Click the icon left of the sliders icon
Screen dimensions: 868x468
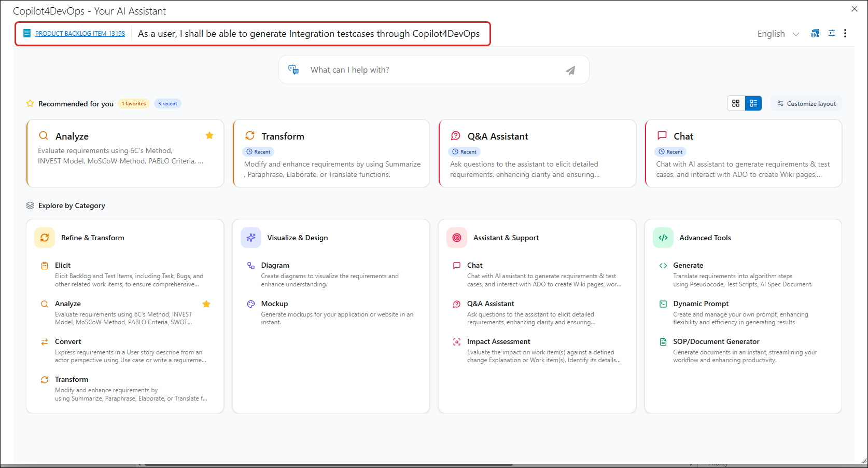815,33
